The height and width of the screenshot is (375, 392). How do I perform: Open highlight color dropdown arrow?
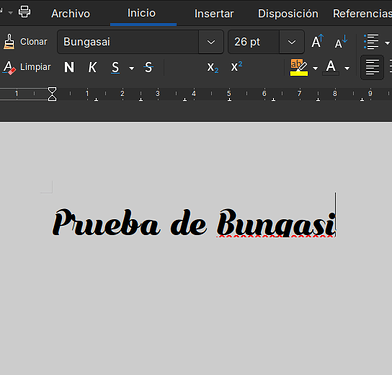(x=315, y=68)
